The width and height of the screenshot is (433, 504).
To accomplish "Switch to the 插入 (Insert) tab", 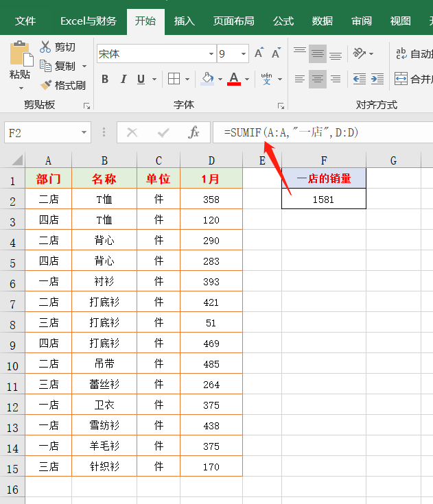I will 185,21.
